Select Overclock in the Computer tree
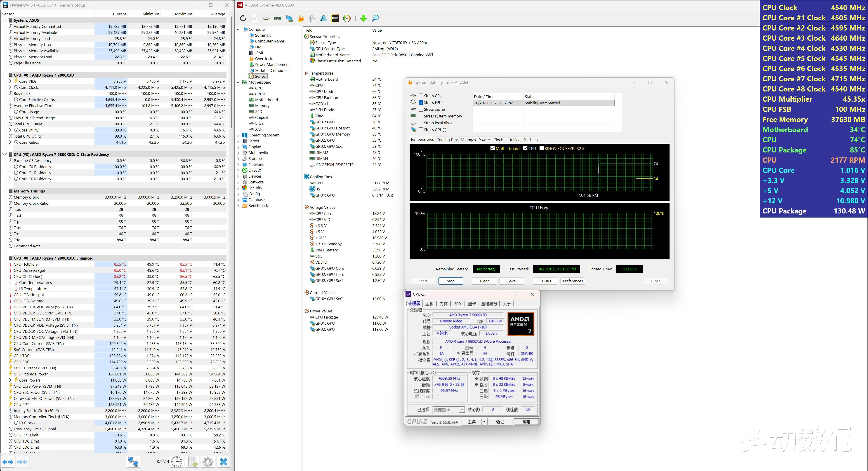868x471 pixels. point(263,59)
